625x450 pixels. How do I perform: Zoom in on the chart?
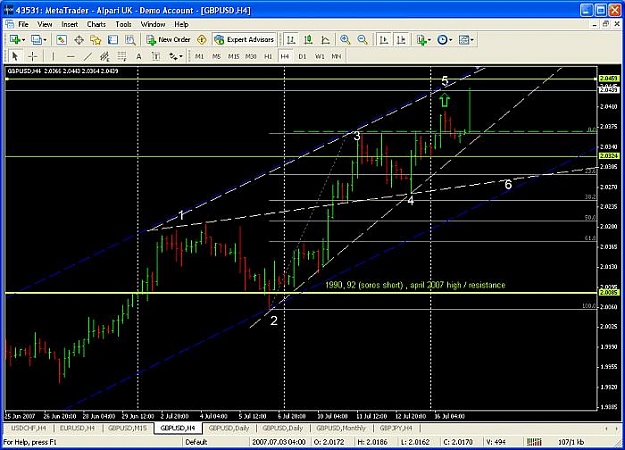click(345, 39)
